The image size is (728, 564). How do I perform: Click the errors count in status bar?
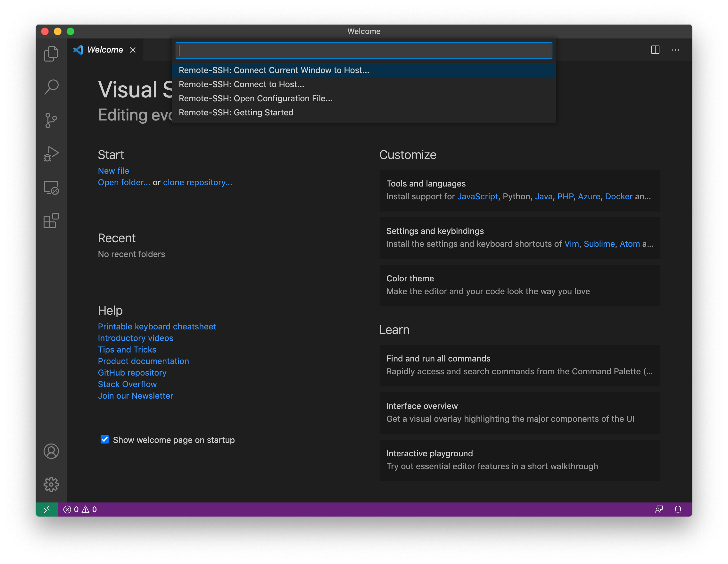point(71,509)
